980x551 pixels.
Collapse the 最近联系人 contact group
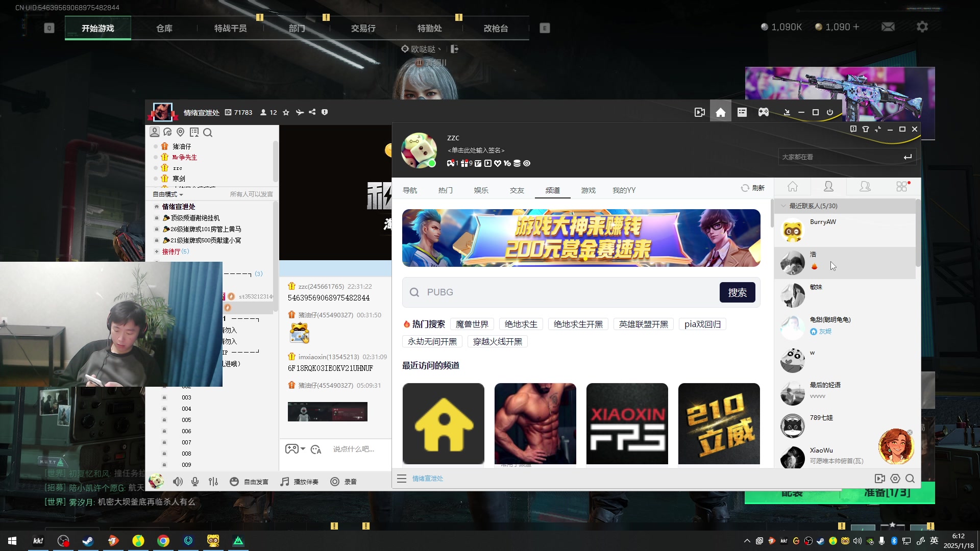coord(783,206)
